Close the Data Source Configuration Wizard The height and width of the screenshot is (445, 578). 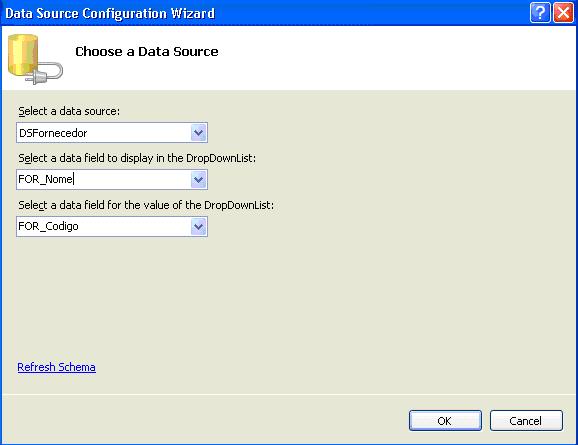(563, 13)
